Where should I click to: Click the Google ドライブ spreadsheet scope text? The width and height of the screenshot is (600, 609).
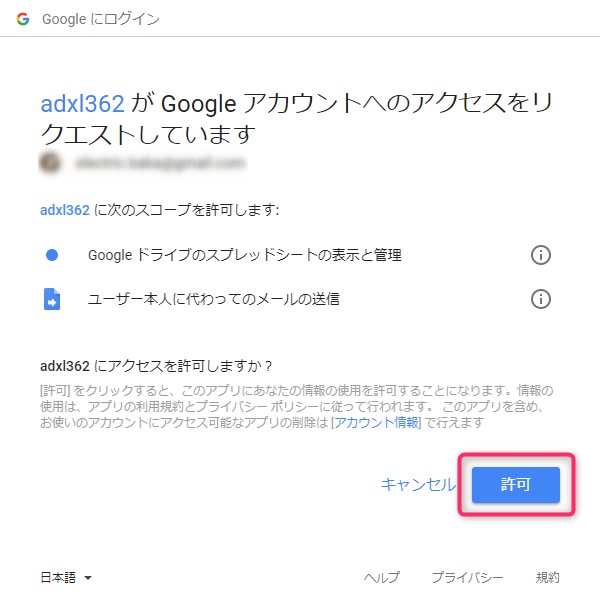pos(245,255)
